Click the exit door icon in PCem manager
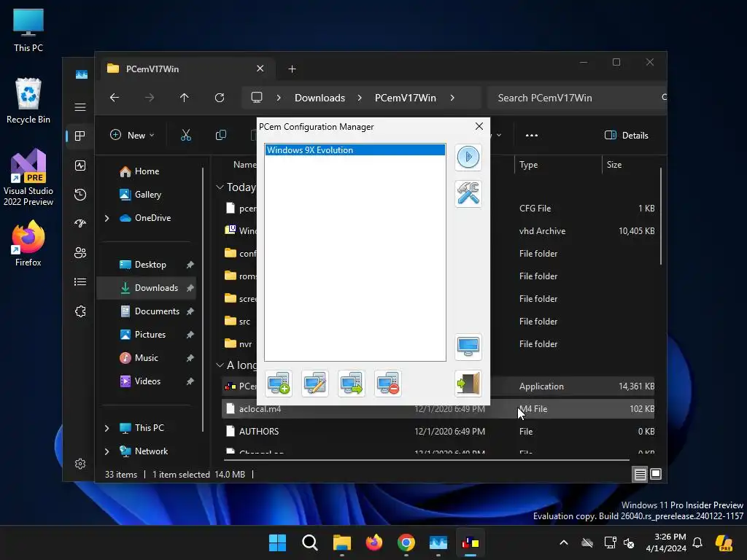This screenshot has width=747, height=560. click(x=468, y=384)
